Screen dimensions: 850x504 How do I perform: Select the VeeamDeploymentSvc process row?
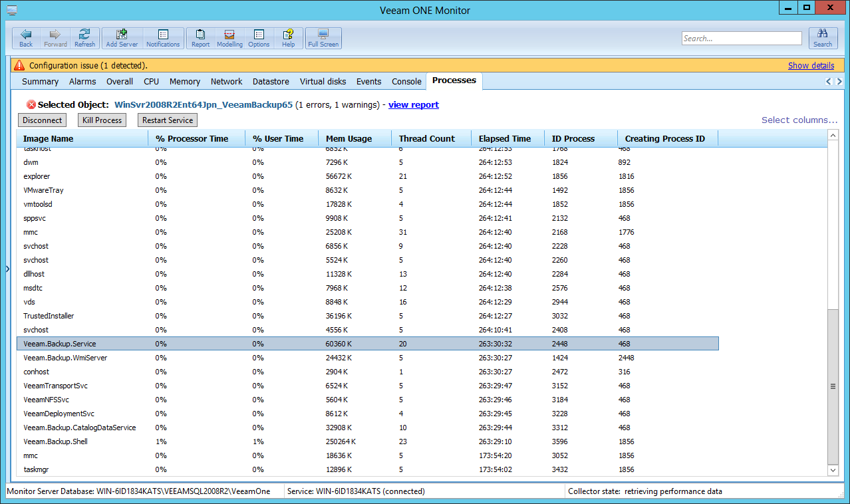368,414
